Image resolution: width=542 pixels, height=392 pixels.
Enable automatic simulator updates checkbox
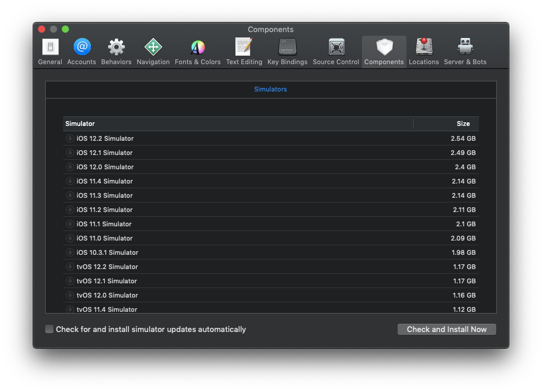pos(49,329)
